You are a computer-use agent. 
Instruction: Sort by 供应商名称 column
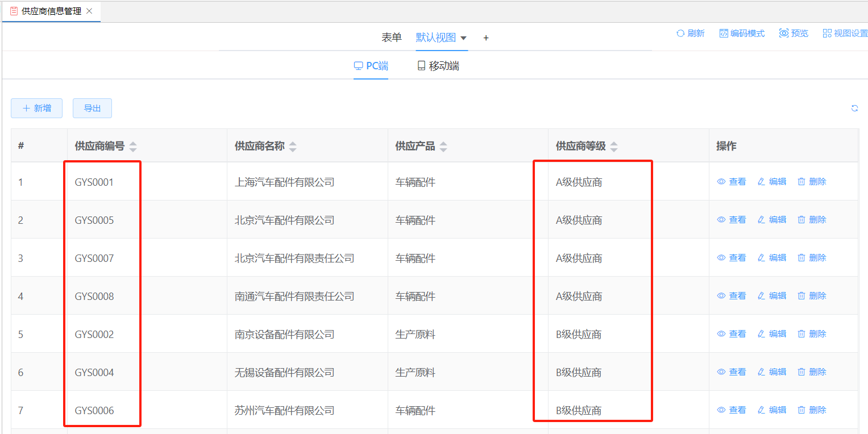point(293,147)
